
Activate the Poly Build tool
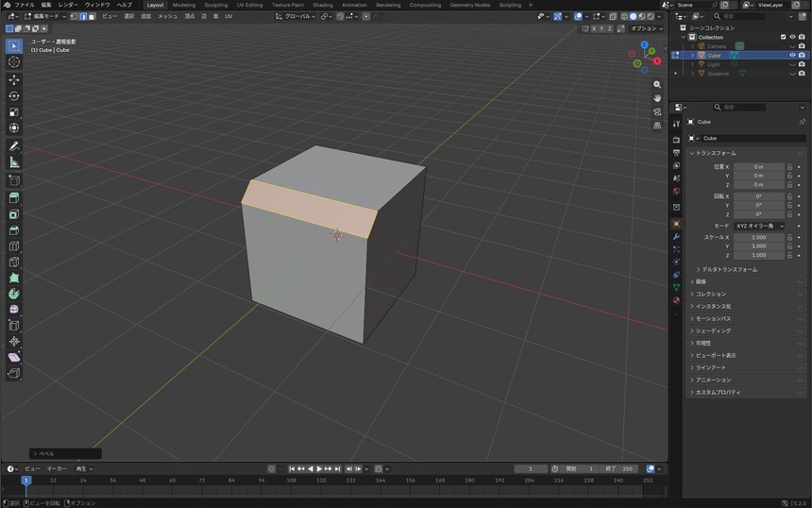click(x=14, y=278)
